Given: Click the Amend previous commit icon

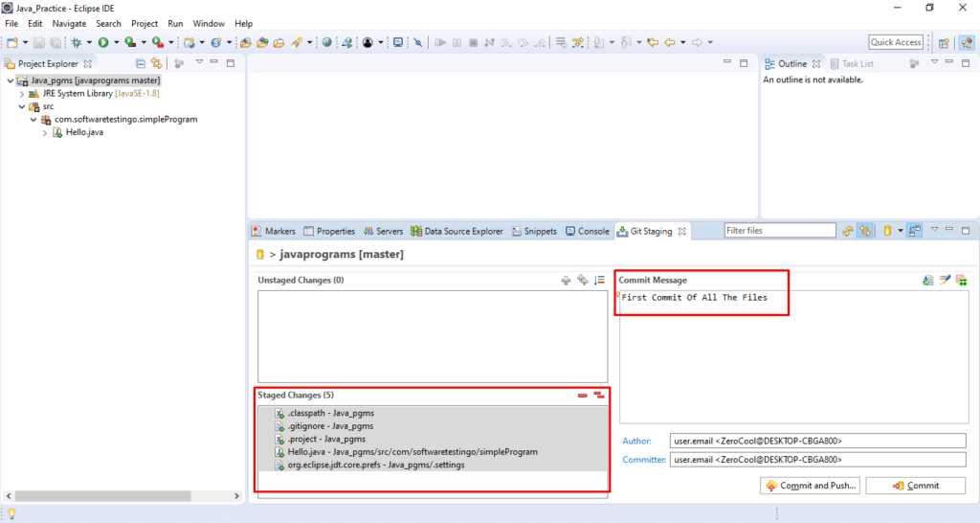Looking at the screenshot, I should [x=927, y=281].
